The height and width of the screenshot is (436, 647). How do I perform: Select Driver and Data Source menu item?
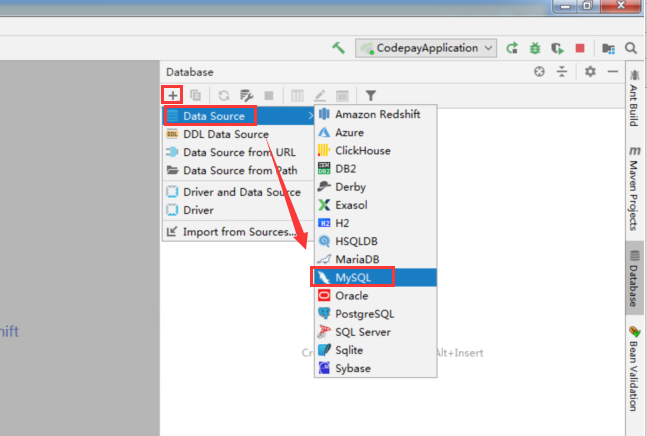(x=239, y=192)
